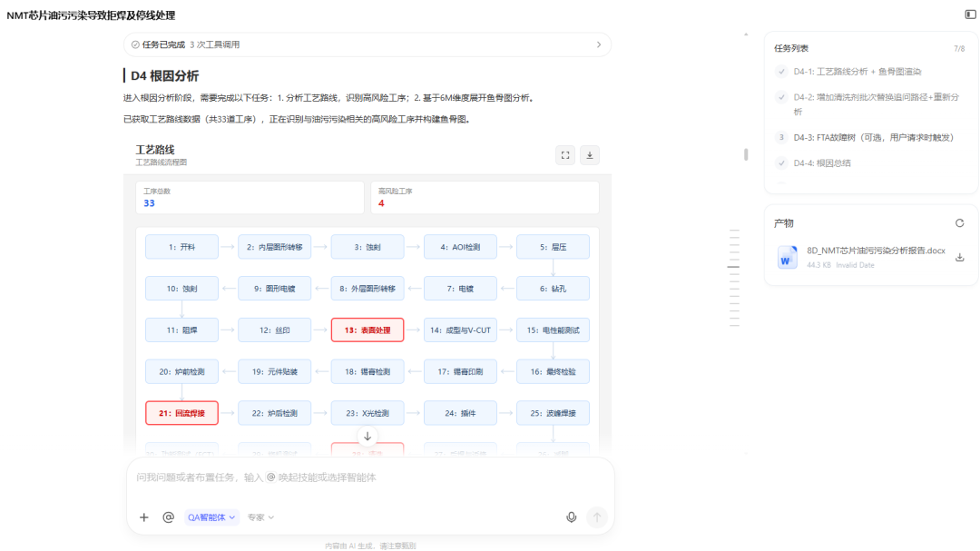The height and width of the screenshot is (551, 980).
Task: Select process node 25: 波峰焊接
Action: tap(554, 413)
